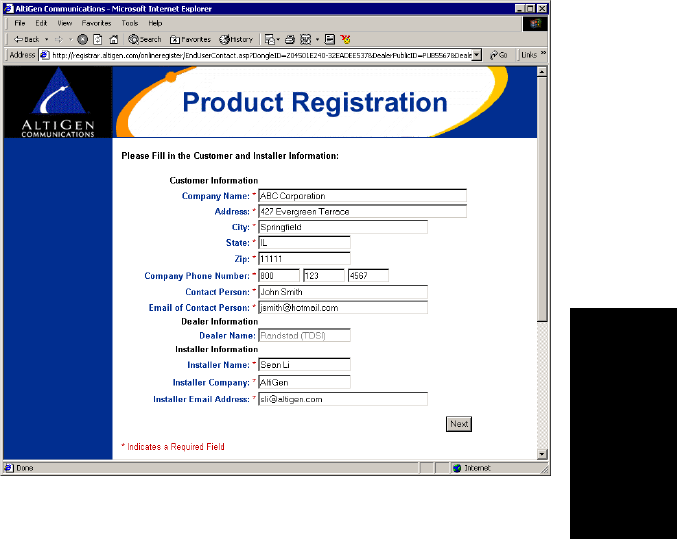Show the History toolbar button
677x539 pixels.
point(236,39)
